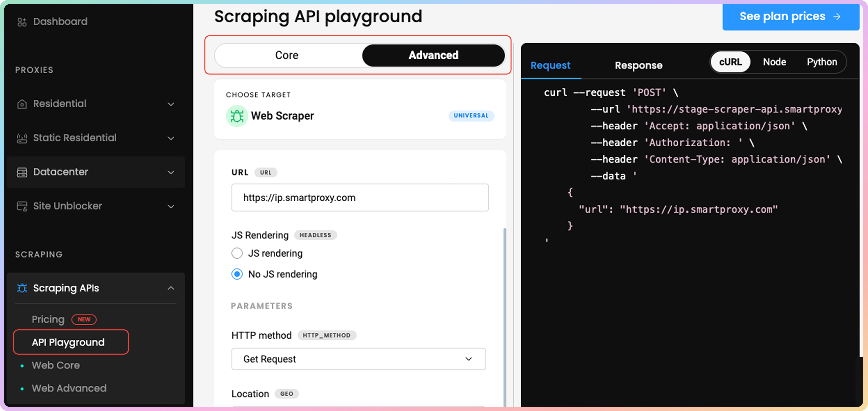The width and height of the screenshot is (868, 411).
Task: Expand the Residential menu chevron
Action: tap(171, 104)
